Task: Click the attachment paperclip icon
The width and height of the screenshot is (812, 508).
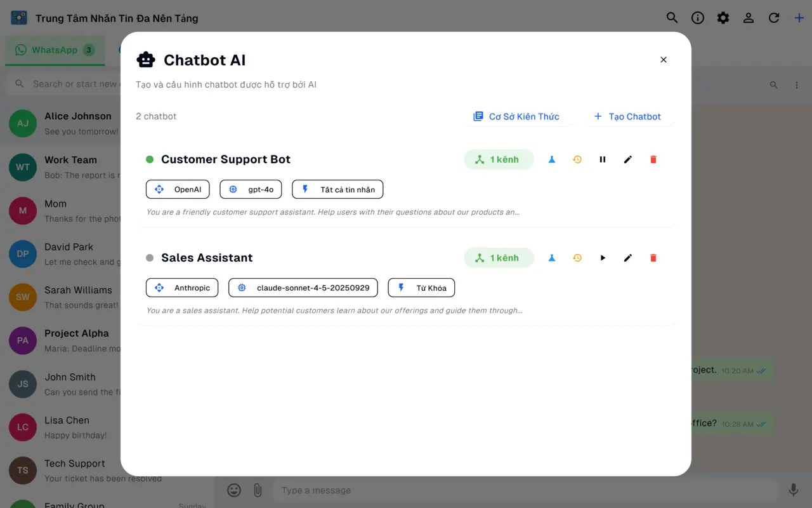Action: click(x=258, y=490)
